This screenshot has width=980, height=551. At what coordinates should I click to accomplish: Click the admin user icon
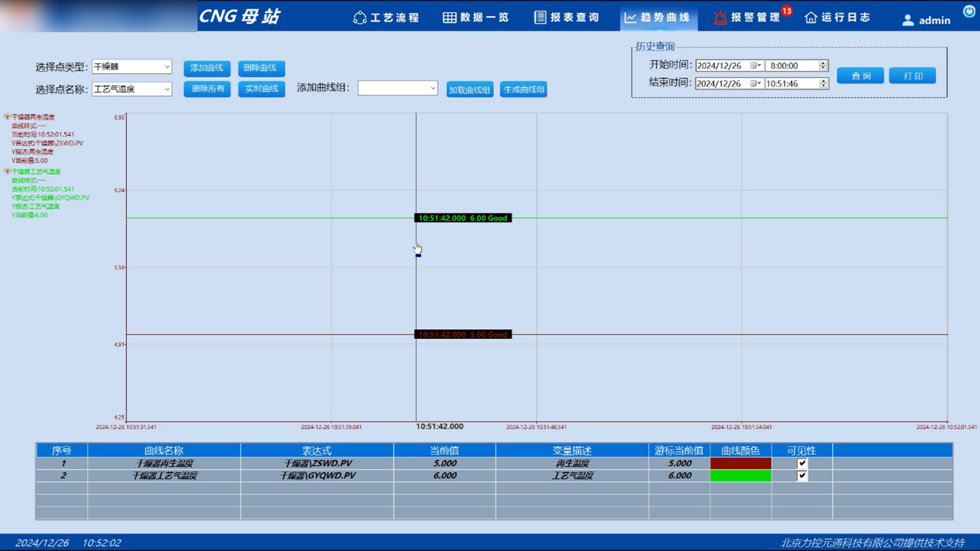[x=907, y=20]
